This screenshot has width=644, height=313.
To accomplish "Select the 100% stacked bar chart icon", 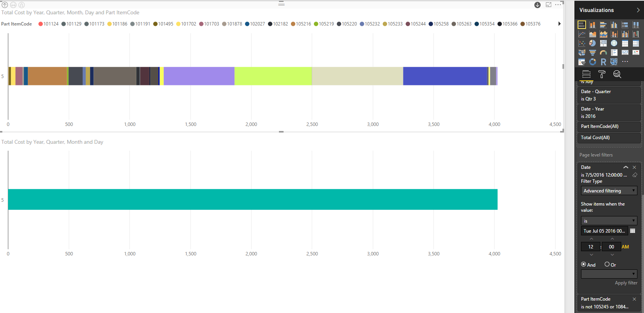I will (625, 25).
